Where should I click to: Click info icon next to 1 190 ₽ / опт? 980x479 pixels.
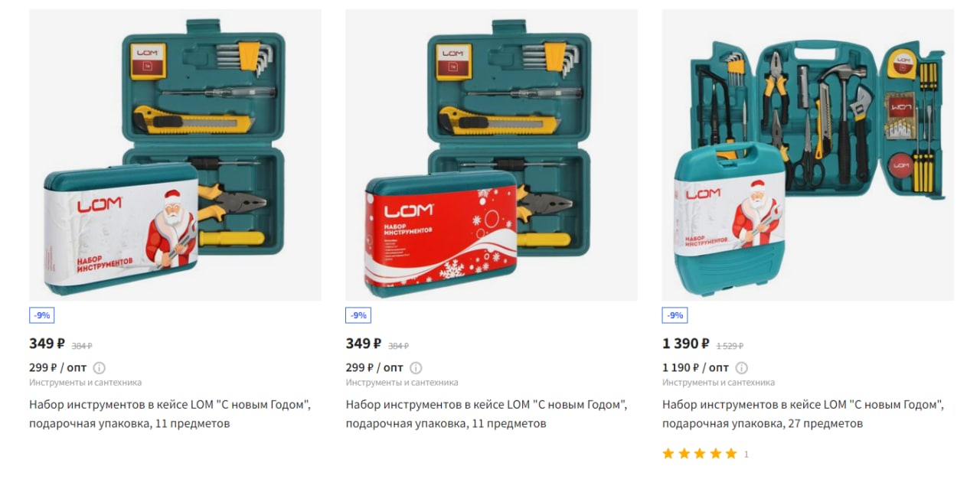(742, 367)
